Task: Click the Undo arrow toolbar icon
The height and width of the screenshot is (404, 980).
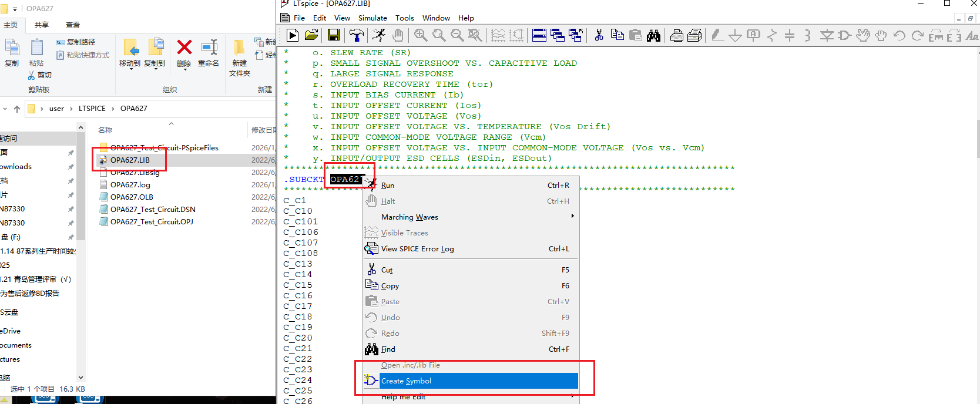Action: click(x=899, y=35)
